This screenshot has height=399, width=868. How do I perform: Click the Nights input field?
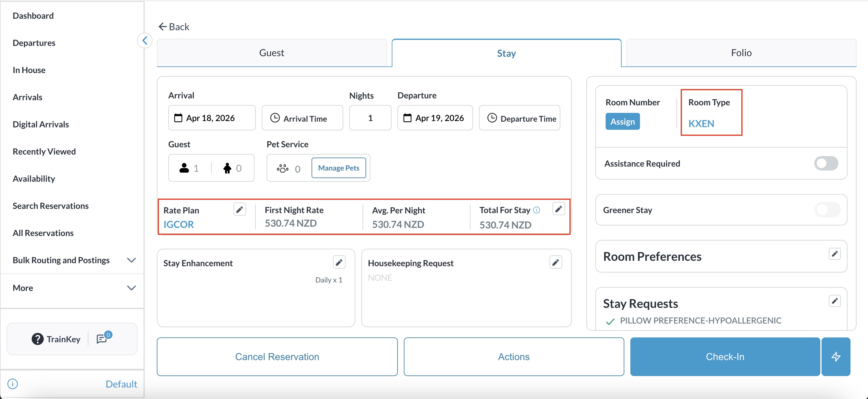click(x=370, y=118)
